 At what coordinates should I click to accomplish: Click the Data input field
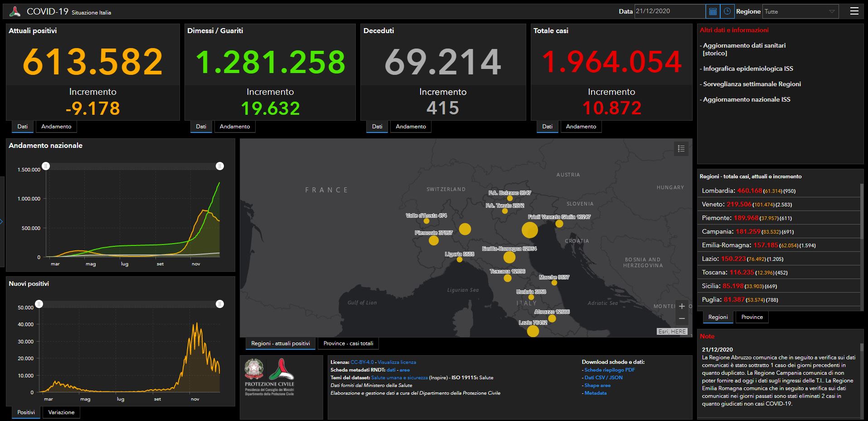click(669, 11)
